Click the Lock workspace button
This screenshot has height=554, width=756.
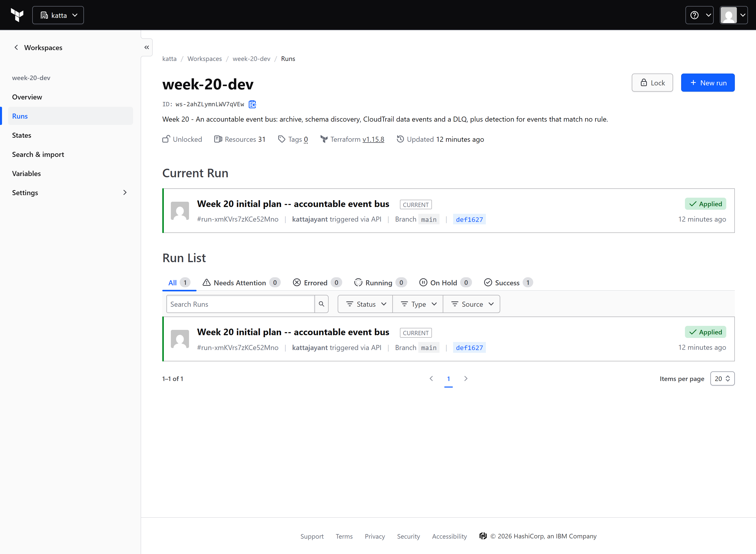[652, 83]
